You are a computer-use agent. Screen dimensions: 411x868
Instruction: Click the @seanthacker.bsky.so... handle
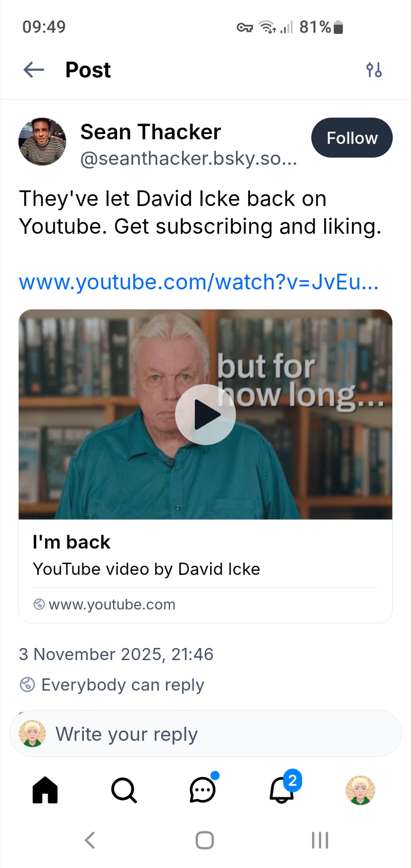tap(189, 159)
